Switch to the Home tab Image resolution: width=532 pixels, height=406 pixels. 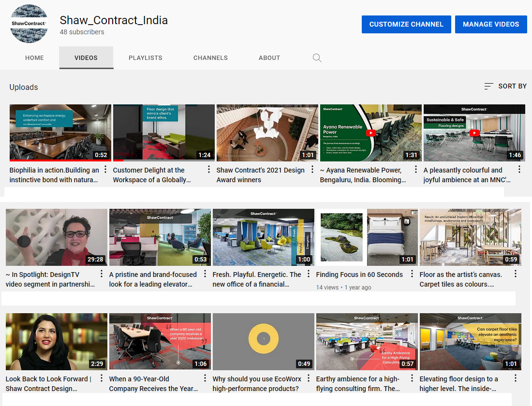(34, 58)
